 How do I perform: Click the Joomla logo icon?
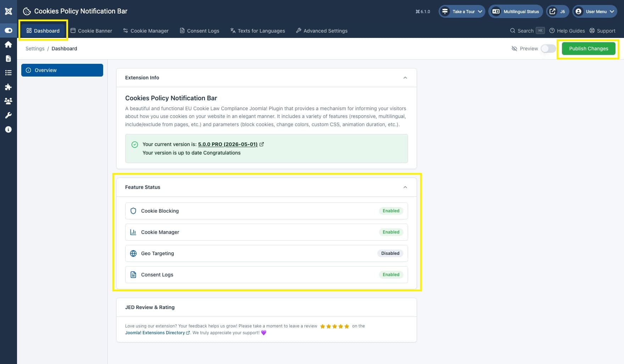click(x=9, y=11)
